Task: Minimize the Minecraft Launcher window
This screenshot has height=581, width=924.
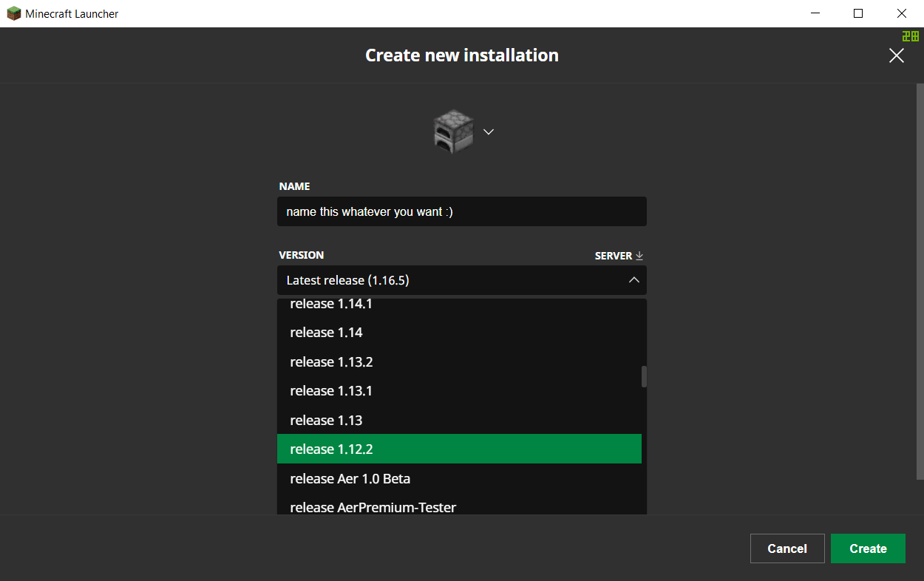Action: coord(815,13)
